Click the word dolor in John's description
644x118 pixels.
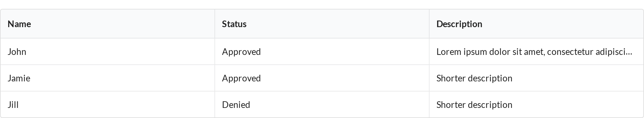coord(500,52)
